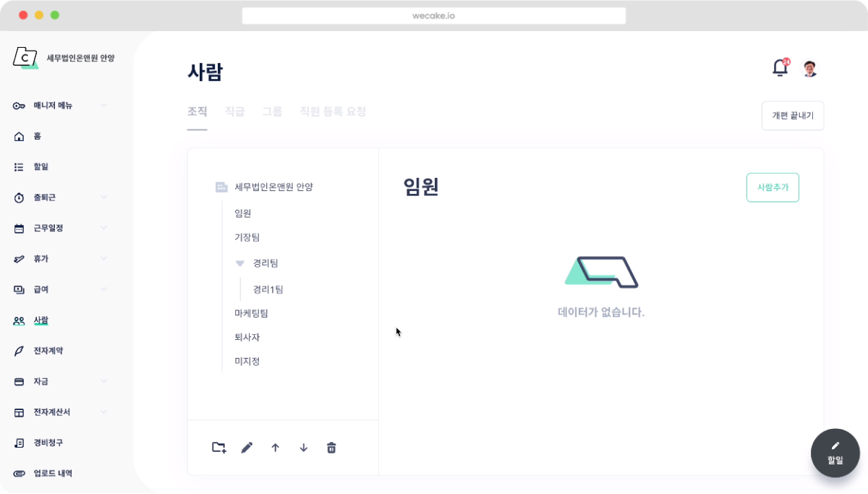
Task: Collapse the 경리팀 tree node
Action: coord(240,263)
